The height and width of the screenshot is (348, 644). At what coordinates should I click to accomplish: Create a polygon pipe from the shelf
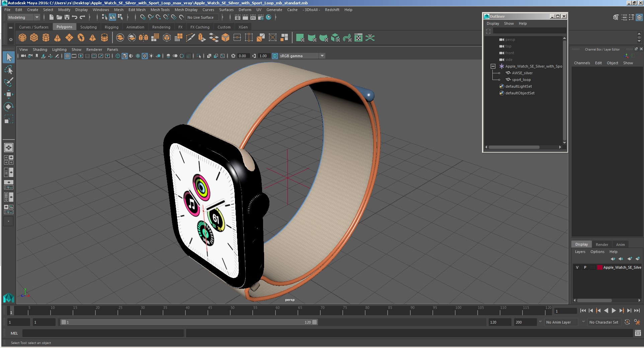coord(104,38)
